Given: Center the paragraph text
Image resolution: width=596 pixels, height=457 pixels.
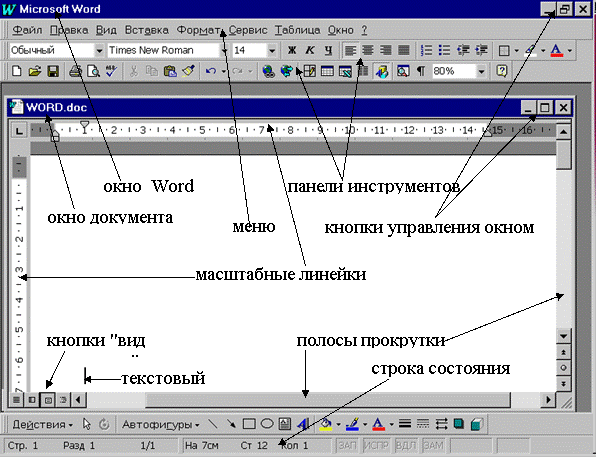Looking at the screenshot, I should [x=368, y=50].
